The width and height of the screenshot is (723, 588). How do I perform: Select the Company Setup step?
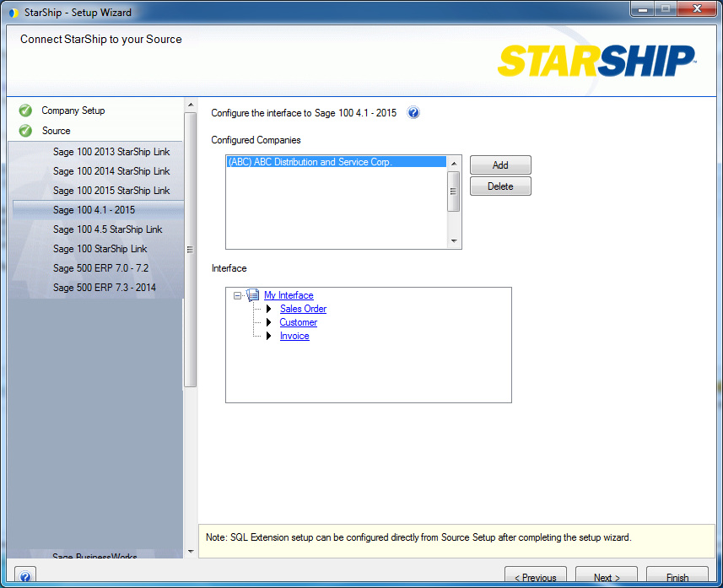click(x=73, y=111)
